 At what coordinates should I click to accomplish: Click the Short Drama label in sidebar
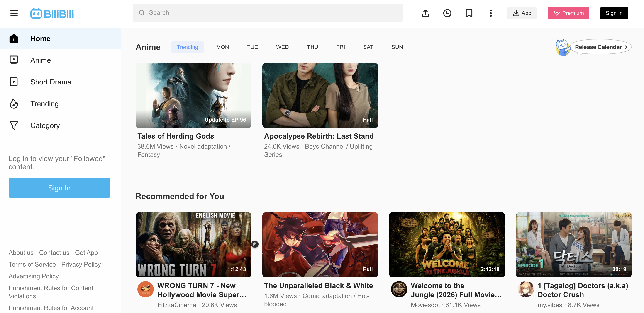(x=51, y=82)
